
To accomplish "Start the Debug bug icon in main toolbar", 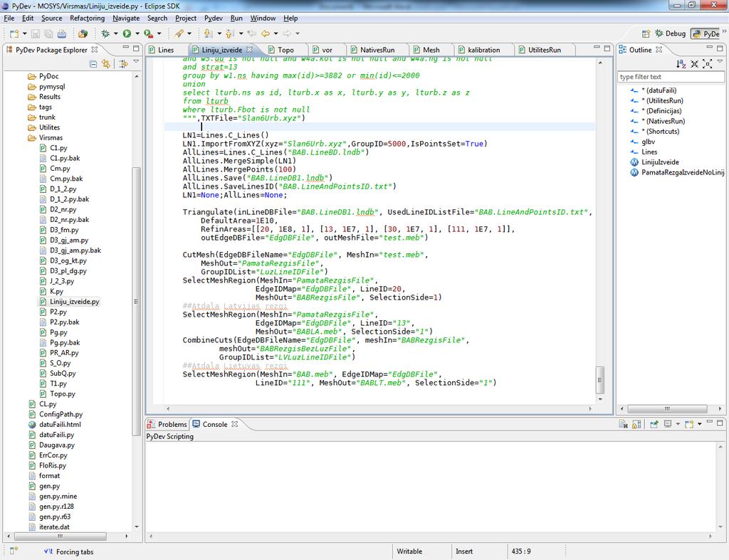I will pos(105,33).
